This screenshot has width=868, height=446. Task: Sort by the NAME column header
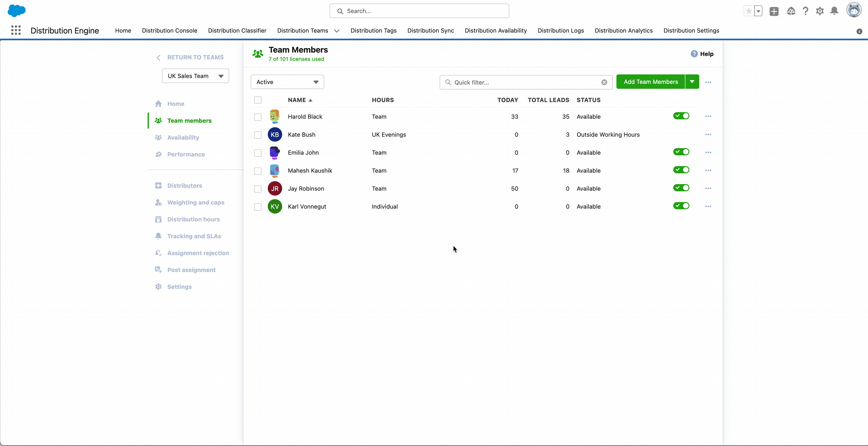300,100
